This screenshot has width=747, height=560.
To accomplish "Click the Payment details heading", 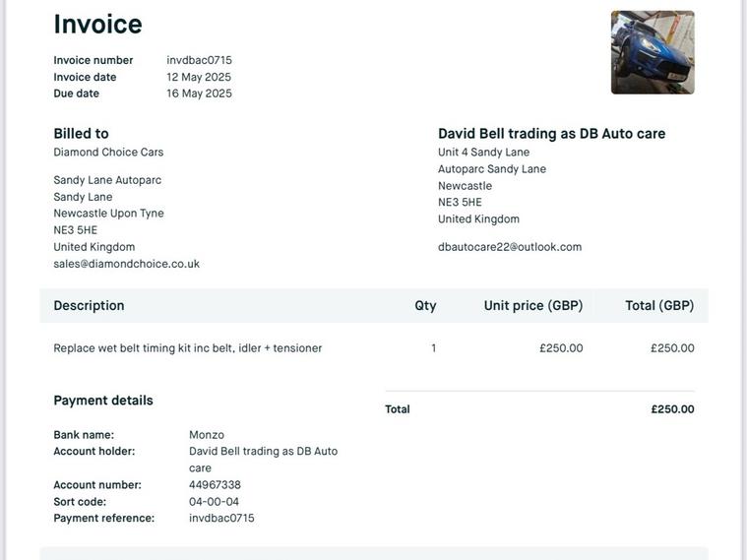I will point(103,401).
